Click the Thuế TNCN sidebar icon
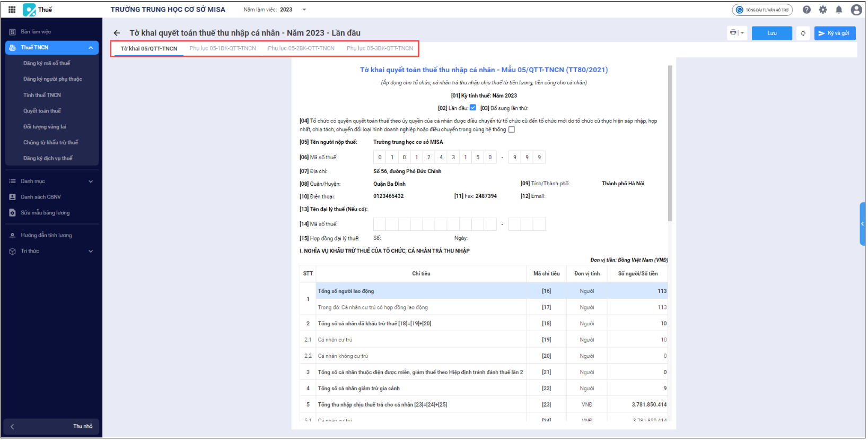The image size is (868, 440). (12, 48)
